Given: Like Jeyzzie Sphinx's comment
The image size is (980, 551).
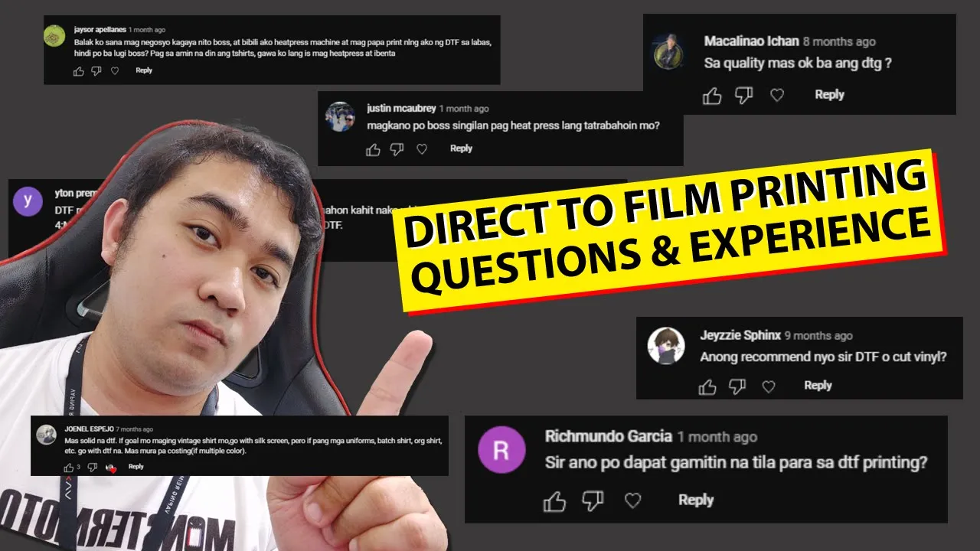Looking at the screenshot, I should pos(707,386).
